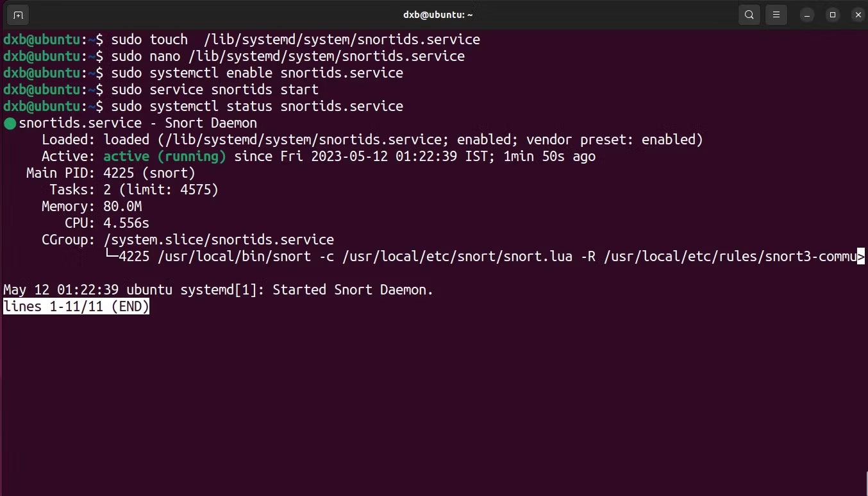Click the 'lines 1-11/11 (END)' pager status
This screenshot has height=496, width=868.
tap(76, 307)
